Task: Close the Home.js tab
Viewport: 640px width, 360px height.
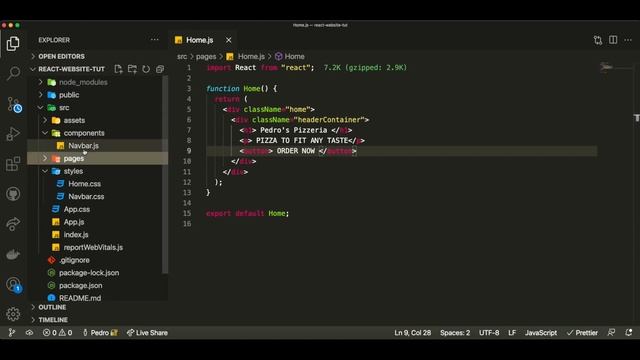Action: (229, 40)
